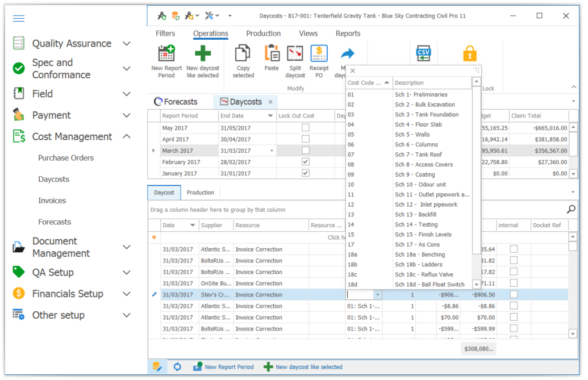Toggle Lock Out Cost for April 2017

click(x=306, y=139)
